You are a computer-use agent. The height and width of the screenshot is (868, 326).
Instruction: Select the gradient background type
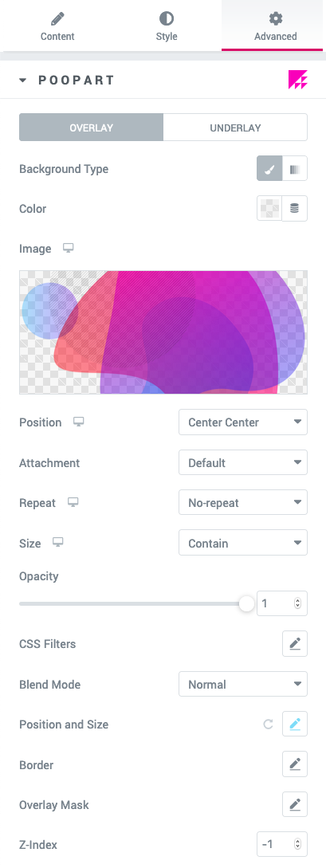click(295, 168)
